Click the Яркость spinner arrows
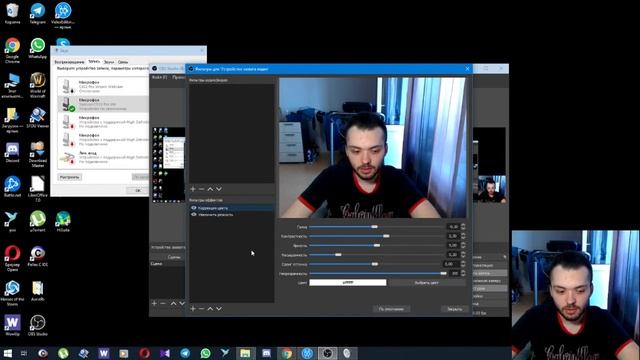This screenshot has width=640, height=360. [463, 245]
